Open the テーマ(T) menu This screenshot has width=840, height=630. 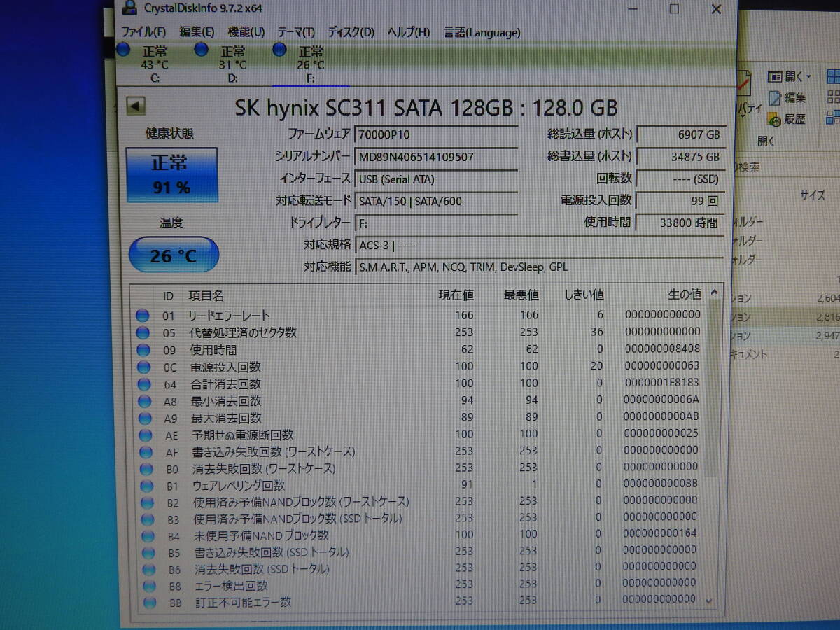point(296,32)
